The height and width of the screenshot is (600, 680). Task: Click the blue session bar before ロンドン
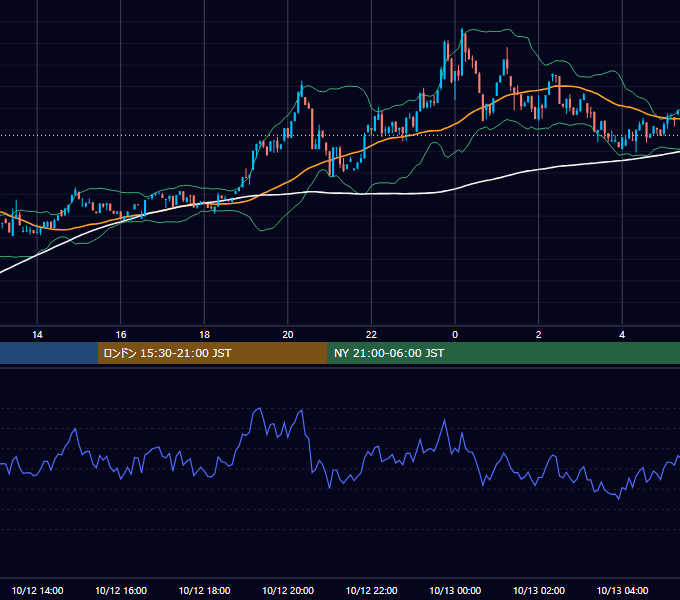click(x=49, y=353)
